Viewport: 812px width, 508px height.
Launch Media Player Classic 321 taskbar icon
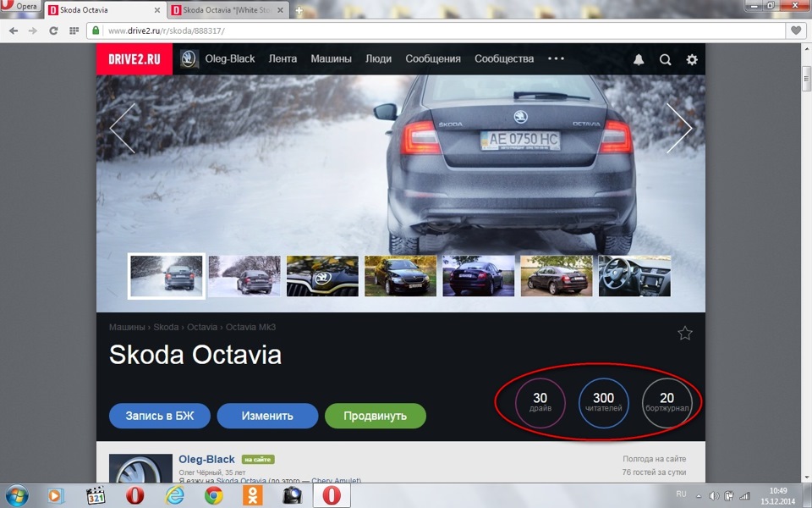tap(96, 496)
